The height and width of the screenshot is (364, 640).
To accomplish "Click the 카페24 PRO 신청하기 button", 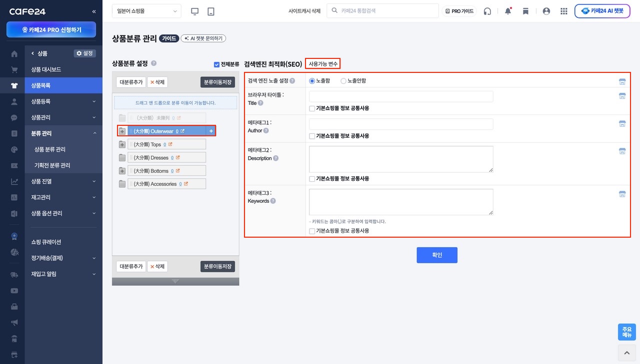I will click(51, 30).
